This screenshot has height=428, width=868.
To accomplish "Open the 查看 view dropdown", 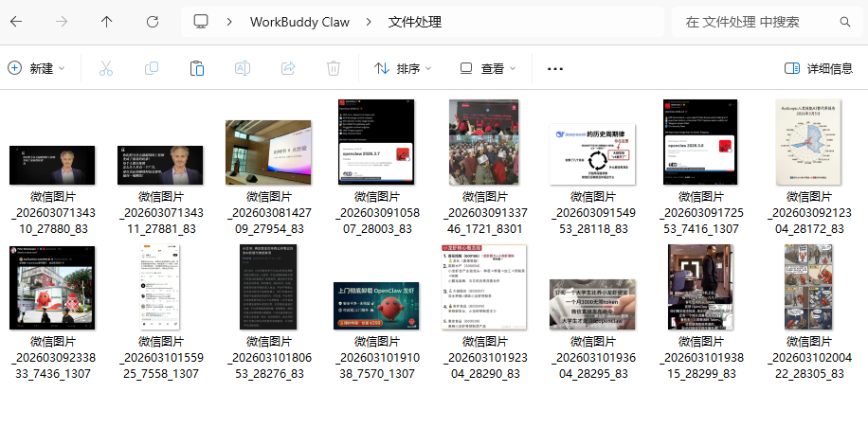I will click(x=488, y=68).
